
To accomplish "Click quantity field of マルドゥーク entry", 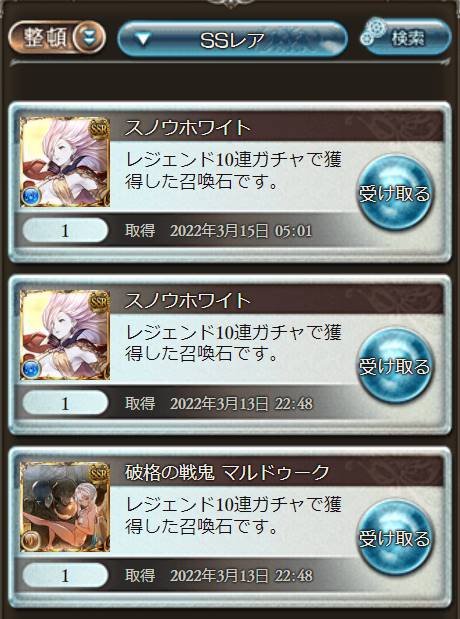I will click(x=65, y=576).
